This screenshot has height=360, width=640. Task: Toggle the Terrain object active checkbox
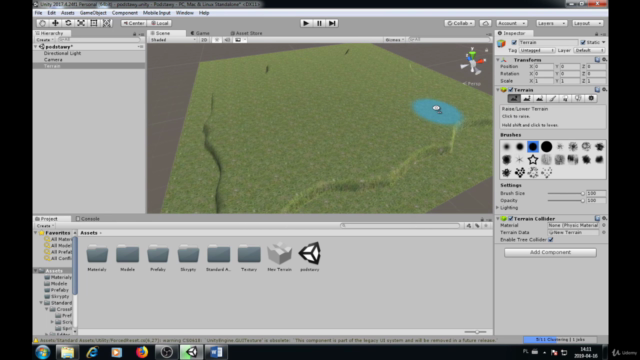514,42
